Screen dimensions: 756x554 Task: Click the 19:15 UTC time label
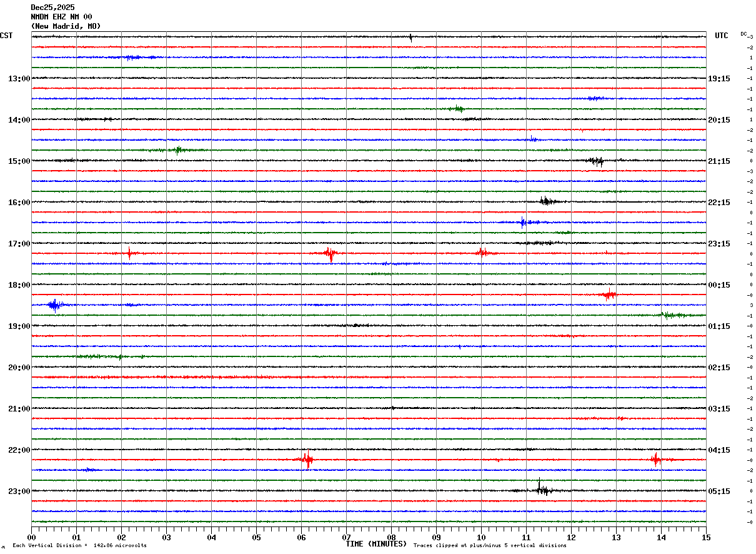pos(719,79)
